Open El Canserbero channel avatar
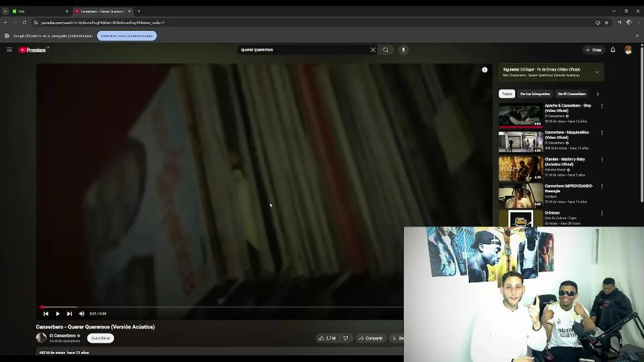 41,338
